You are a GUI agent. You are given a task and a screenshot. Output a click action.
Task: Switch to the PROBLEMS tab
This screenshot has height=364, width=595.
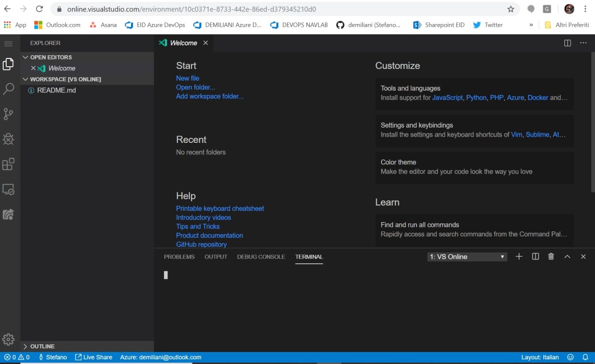tap(179, 257)
